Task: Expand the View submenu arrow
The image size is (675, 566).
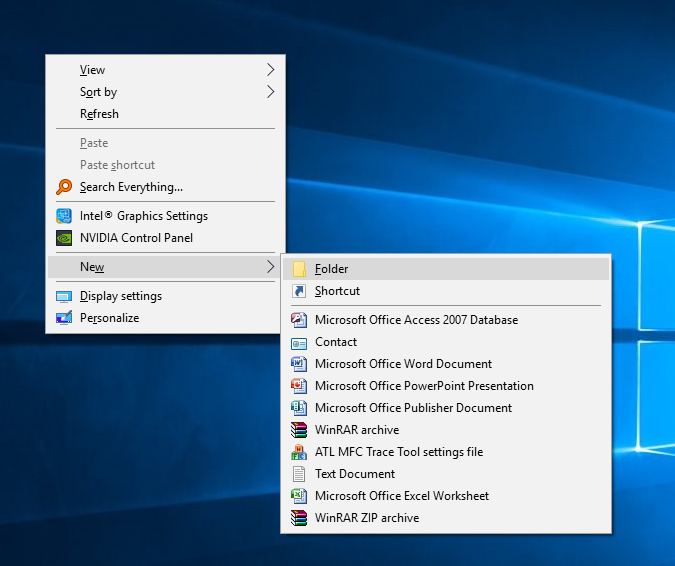Action: point(270,70)
